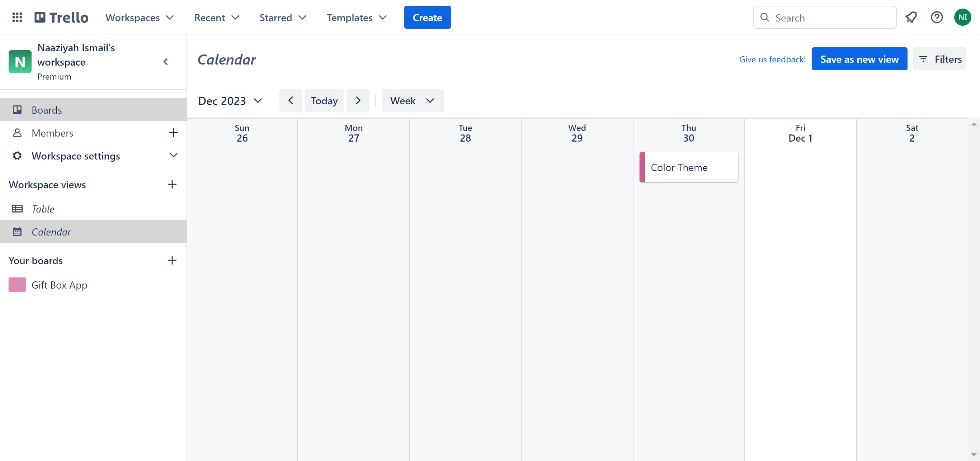The width and height of the screenshot is (980, 461).
Task: Select the Sun 26 day header
Action: tap(242, 133)
